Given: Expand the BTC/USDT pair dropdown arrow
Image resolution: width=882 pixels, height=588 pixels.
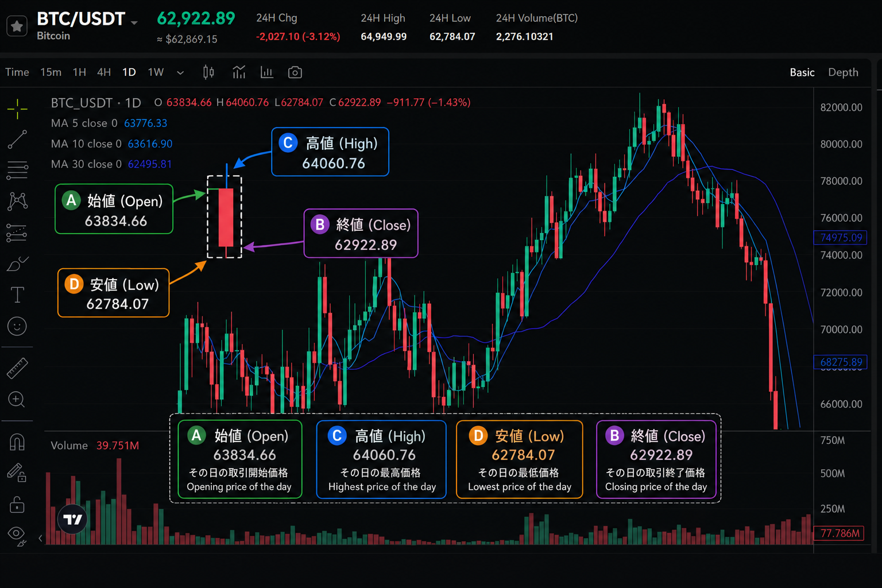Looking at the screenshot, I should pos(134,23).
